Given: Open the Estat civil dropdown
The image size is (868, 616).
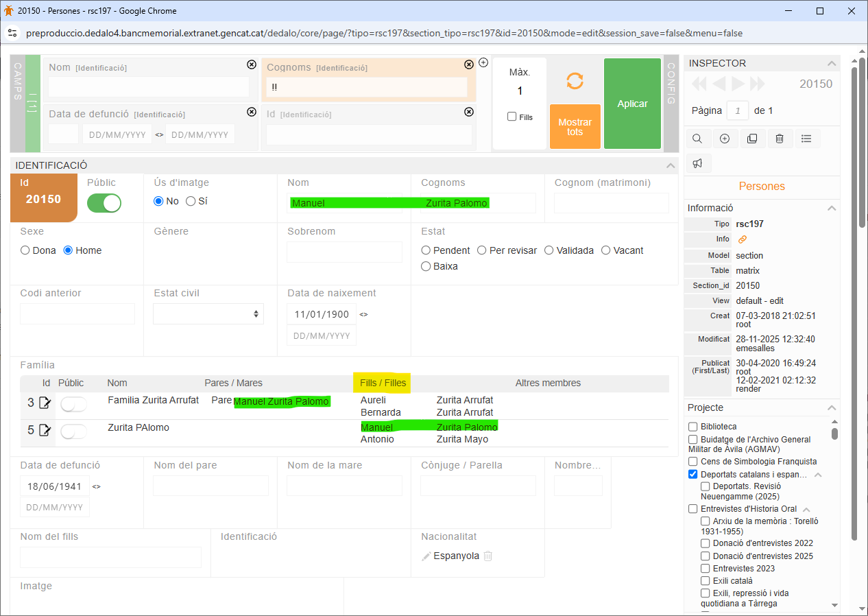Looking at the screenshot, I should 208,314.
